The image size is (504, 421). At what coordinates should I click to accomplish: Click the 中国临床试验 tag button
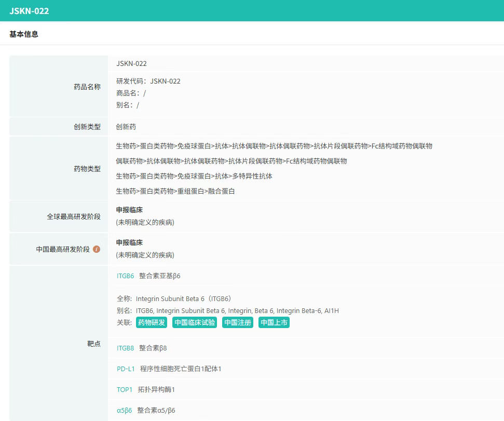[194, 322]
